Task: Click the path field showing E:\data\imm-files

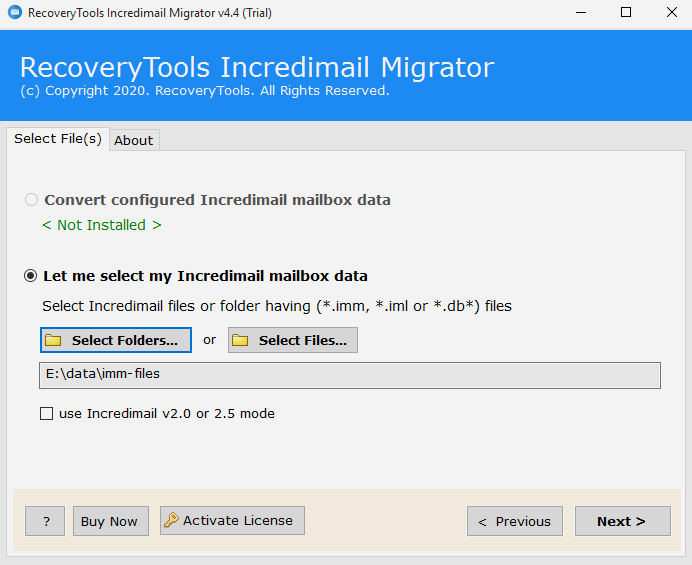Action: [349, 375]
